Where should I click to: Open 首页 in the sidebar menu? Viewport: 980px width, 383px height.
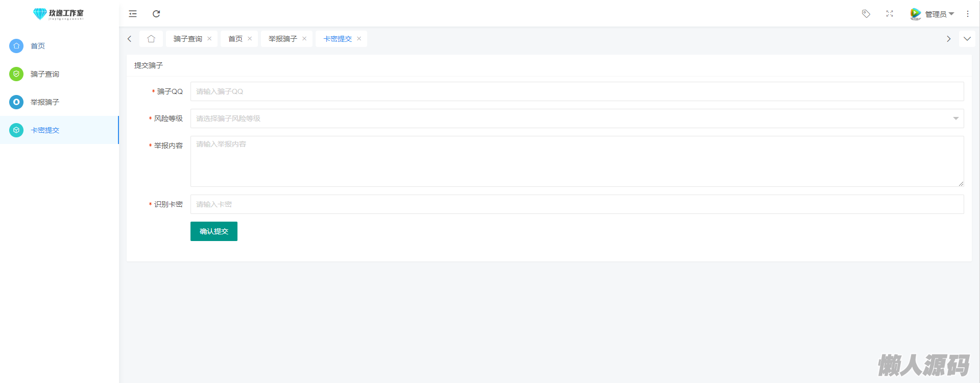click(59, 46)
